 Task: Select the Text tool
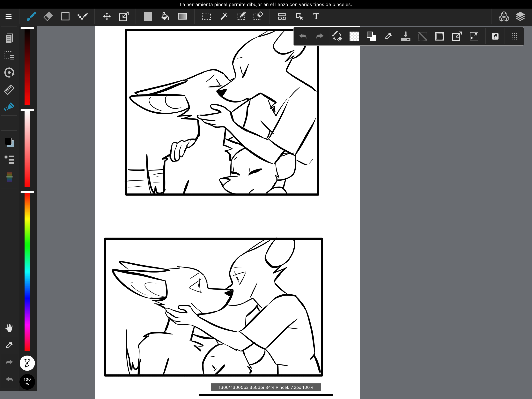pyautogui.click(x=316, y=16)
